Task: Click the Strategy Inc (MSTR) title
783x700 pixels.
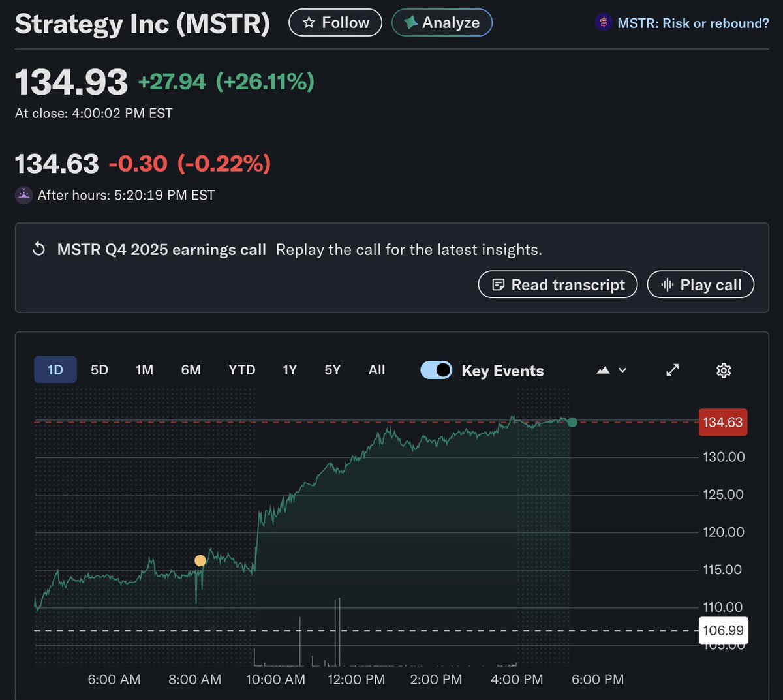Action: pos(142,24)
